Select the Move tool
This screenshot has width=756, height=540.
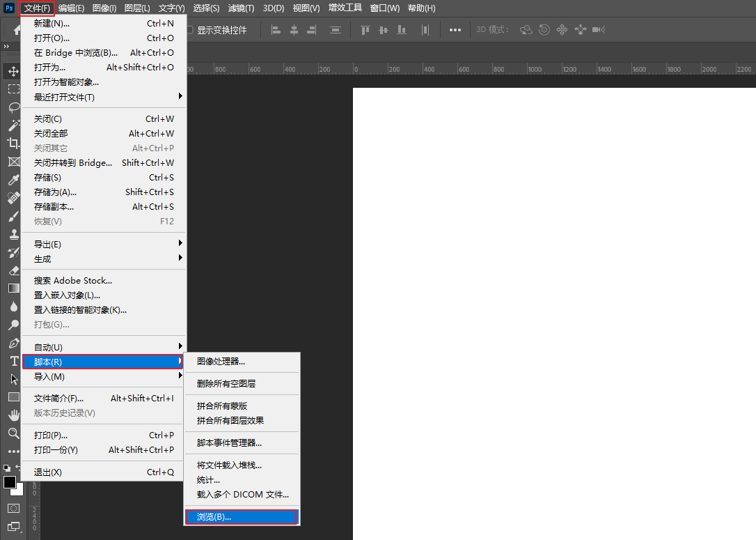13,71
